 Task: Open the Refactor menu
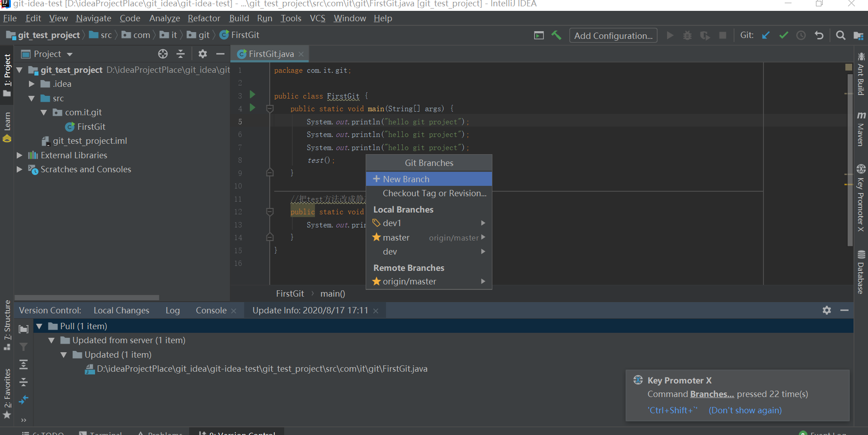(204, 18)
